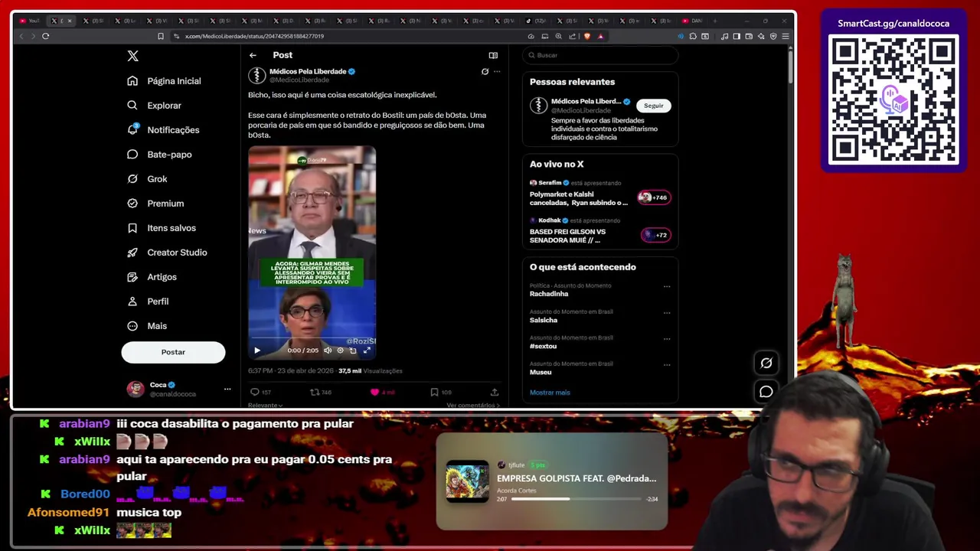Click the browser back arrow

[x=21, y=36]
